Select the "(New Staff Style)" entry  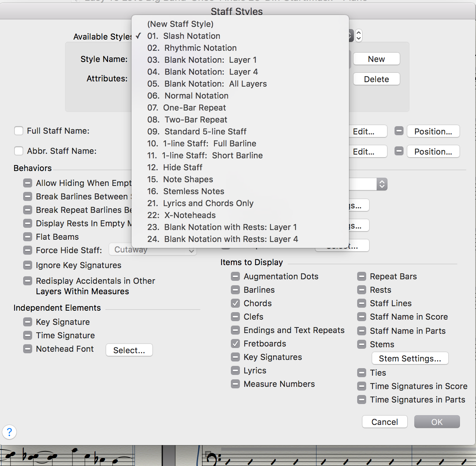click(x=180, y=24)
